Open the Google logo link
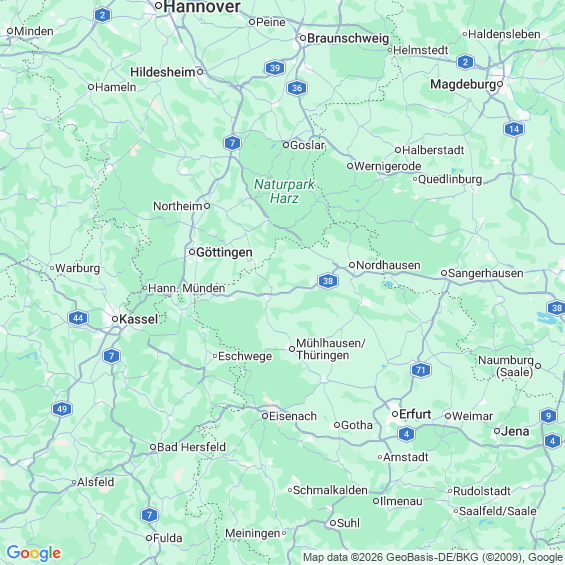 [x=34, y=553]
